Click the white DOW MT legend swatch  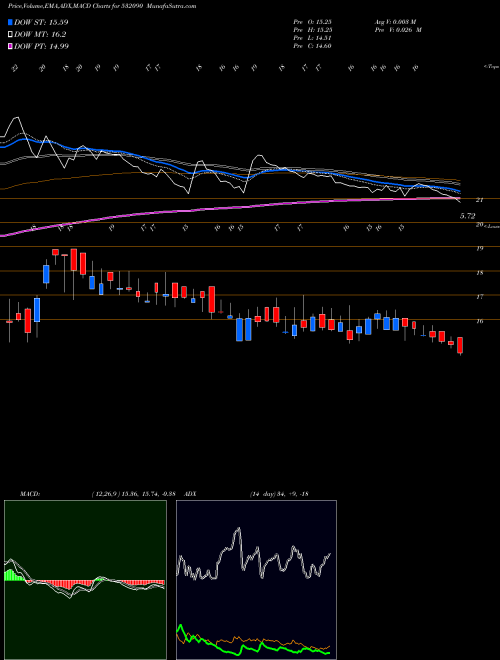click(10, 35)
